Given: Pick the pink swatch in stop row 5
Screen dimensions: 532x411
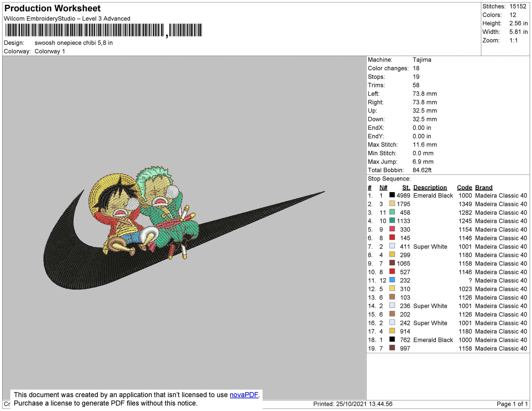Looking at the screenshot, I should pyautogui.click(x=392, y=229).
